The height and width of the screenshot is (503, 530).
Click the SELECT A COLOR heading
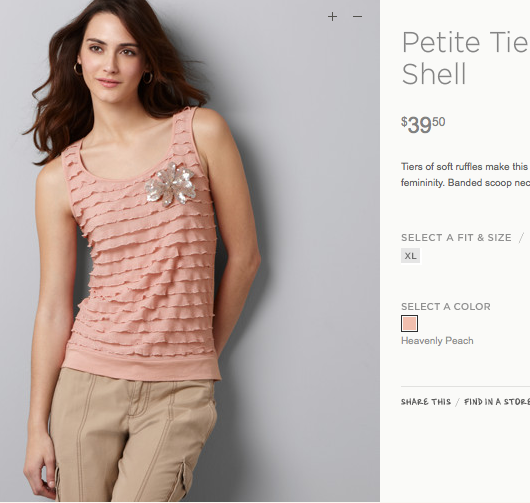[x=445, y=306]
